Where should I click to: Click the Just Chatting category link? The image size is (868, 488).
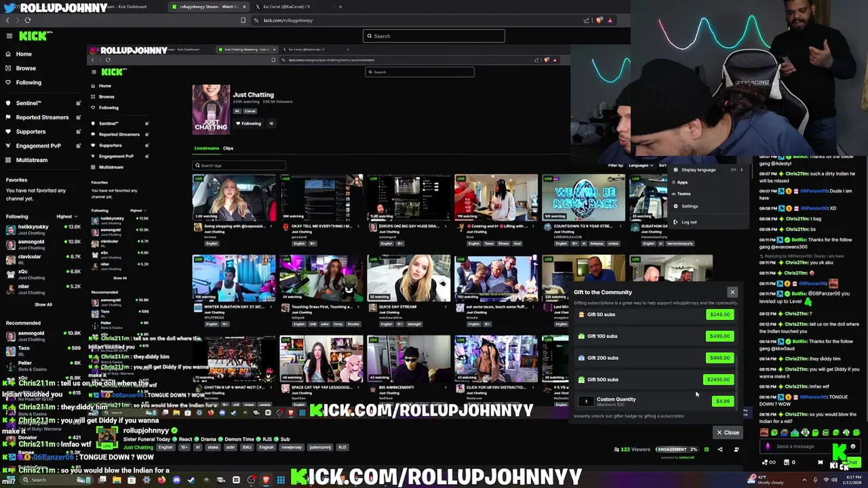tap(138, 447)
